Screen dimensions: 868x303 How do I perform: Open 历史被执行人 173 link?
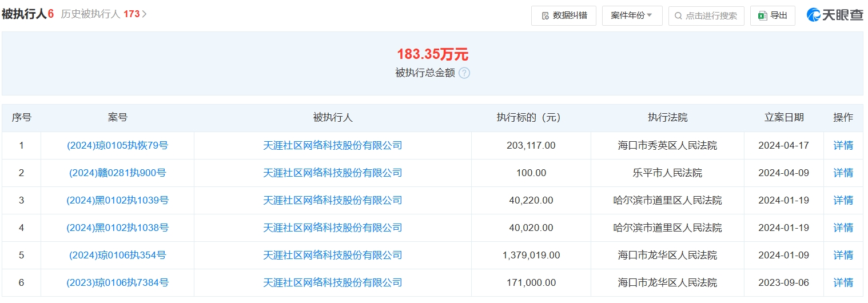click(x=104, y=14)
